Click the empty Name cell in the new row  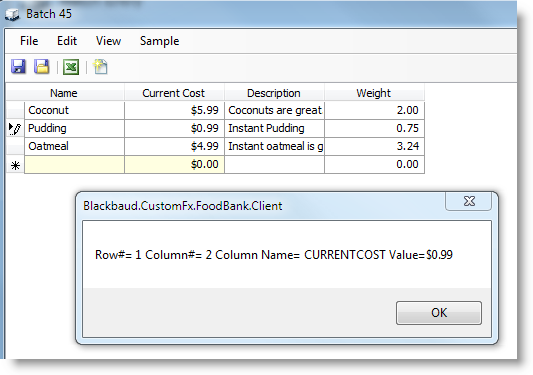pos(74,165)
